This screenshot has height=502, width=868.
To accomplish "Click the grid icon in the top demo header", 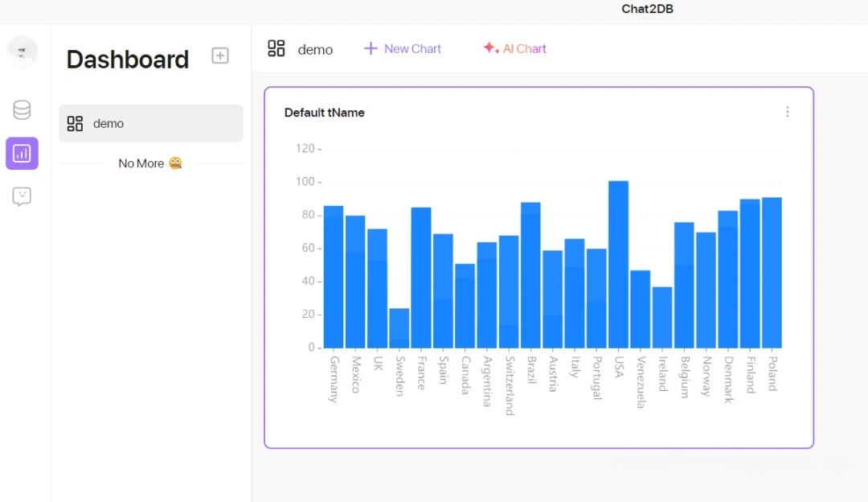I will coord(276,49).
